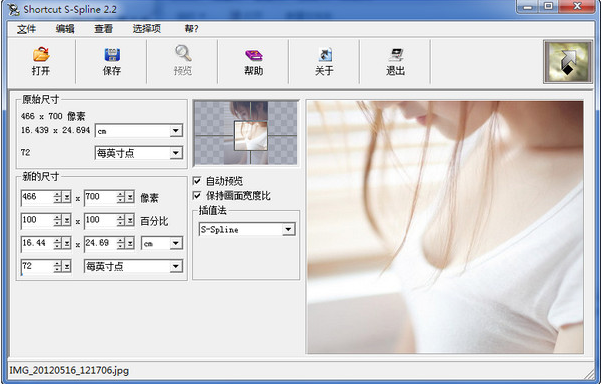Expand the 每英寸点 dropdown under 原始尺寸
Screen dimensions: 601x384
tap(176, 153)
